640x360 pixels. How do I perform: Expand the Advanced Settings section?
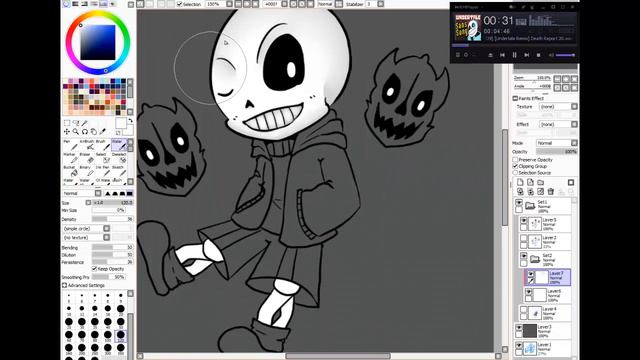click(64, 285)
